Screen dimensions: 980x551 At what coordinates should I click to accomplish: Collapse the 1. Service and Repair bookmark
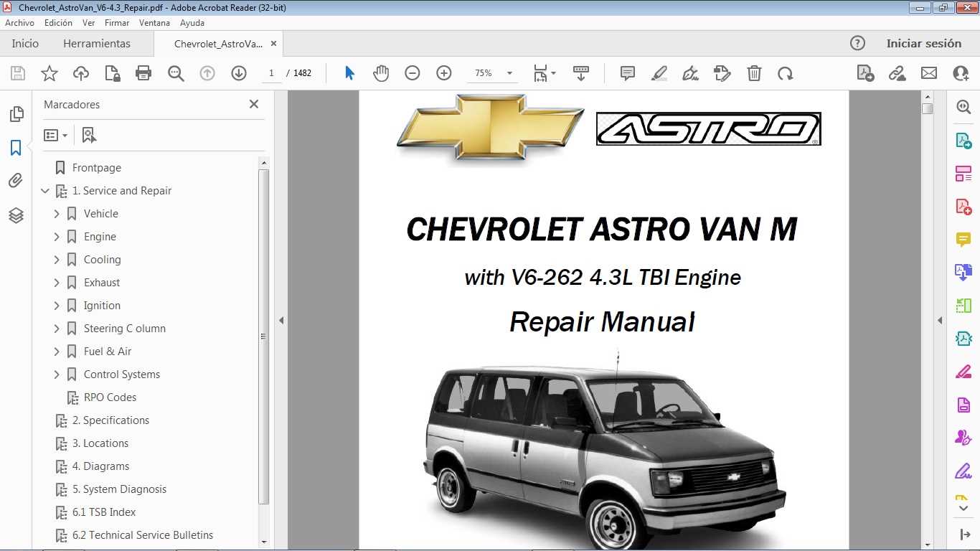pyautogui.click(x=45, y=191)
